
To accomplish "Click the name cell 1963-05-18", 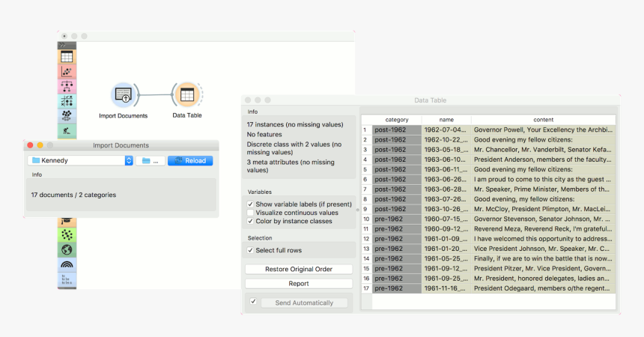I will point(446,150).
